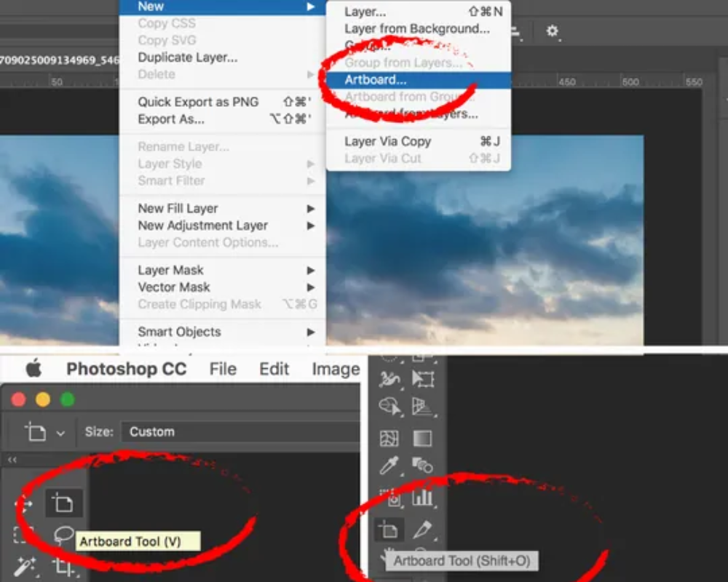Select the Lasso tool
Image resolution: width=728 pixels, height=582 pixels.
point(64,535)
